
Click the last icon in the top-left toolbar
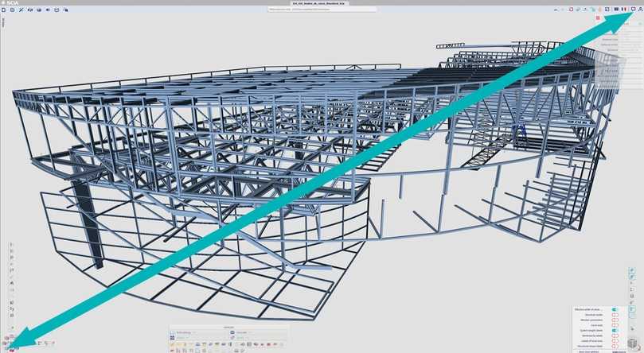[66, 10]
